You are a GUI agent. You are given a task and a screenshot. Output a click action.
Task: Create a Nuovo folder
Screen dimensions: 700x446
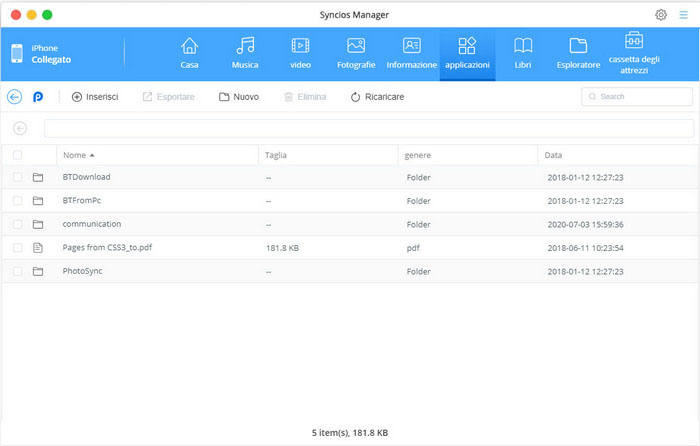click(x=239, y=97)
